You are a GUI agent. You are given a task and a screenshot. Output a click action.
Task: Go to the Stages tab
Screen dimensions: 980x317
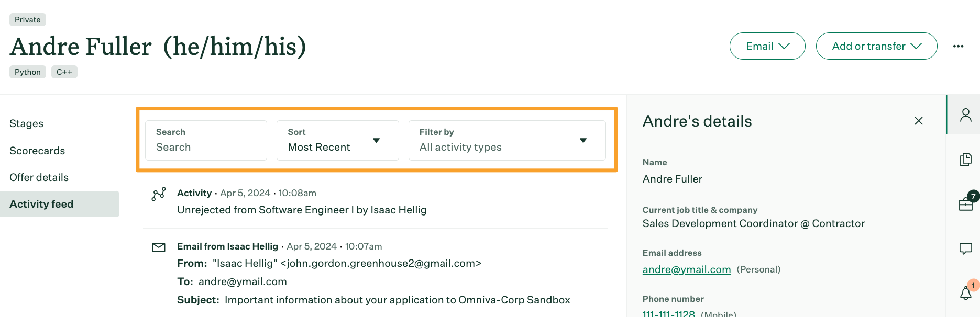click(27, 124)
